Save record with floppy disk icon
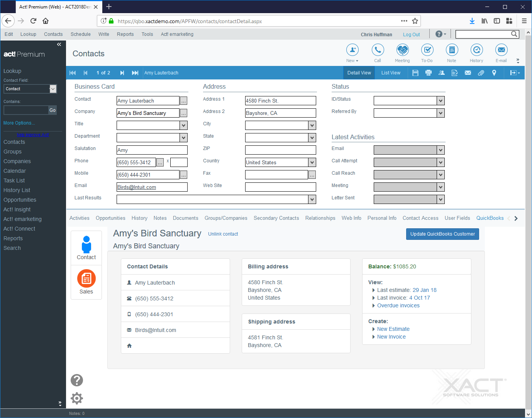 (x=415, y=73)
